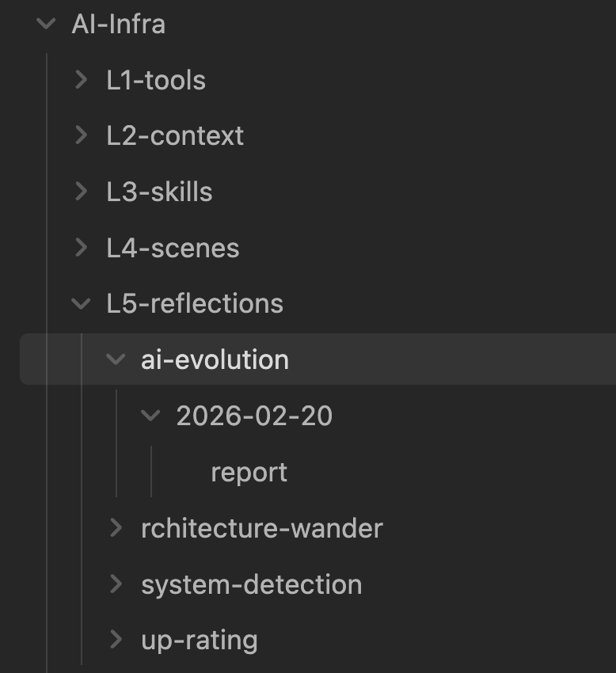Select the L4-scenes folder name
This screenshot has width=616, height=673.
tap(173, 248)
